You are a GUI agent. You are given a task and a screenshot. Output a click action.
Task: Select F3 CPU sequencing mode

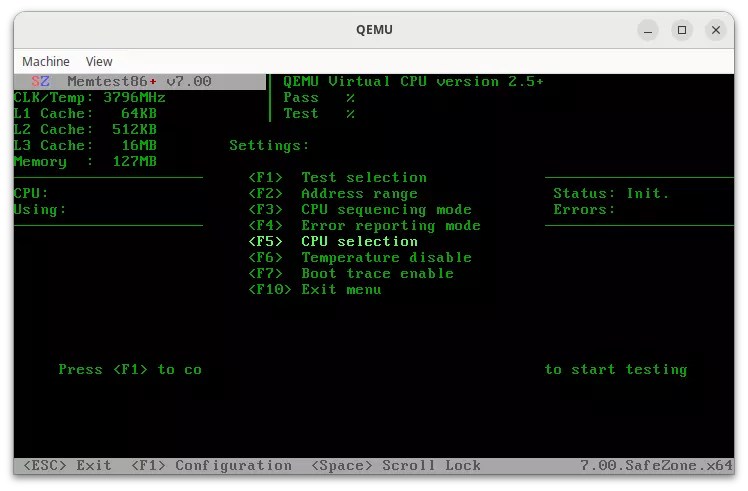[x=360, y=209]
